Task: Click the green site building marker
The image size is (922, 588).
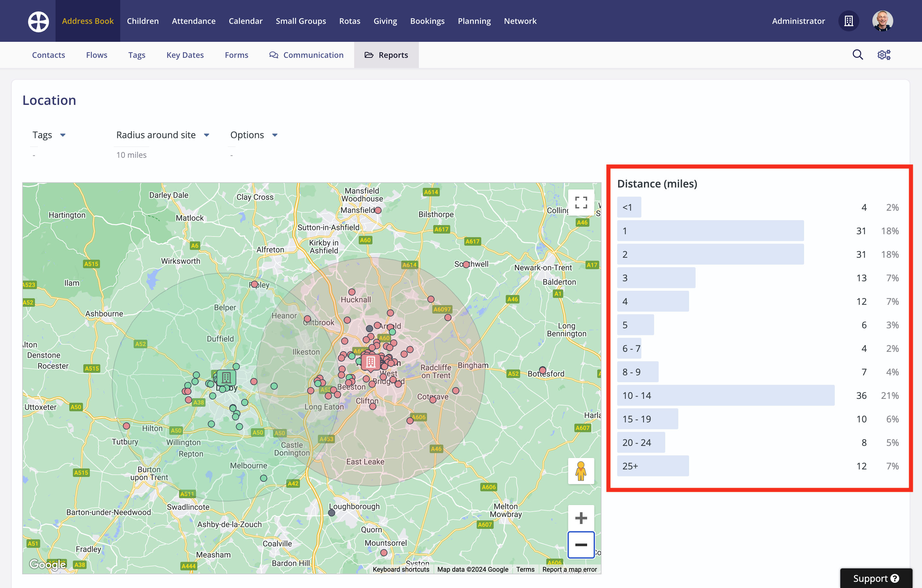Action: coord(226,378)
